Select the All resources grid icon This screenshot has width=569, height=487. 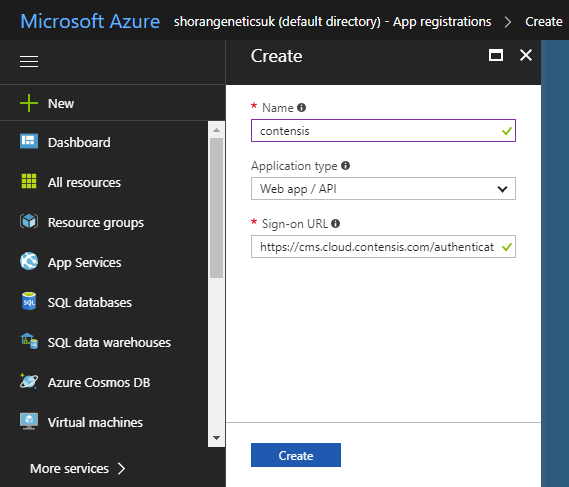29,181
